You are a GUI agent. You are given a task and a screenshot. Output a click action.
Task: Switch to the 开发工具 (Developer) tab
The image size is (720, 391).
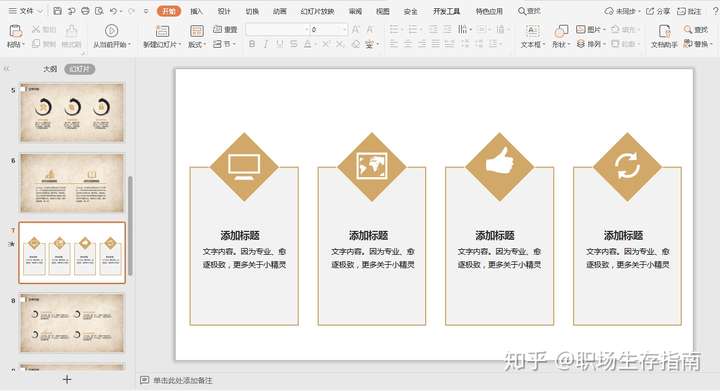[446, 11]
